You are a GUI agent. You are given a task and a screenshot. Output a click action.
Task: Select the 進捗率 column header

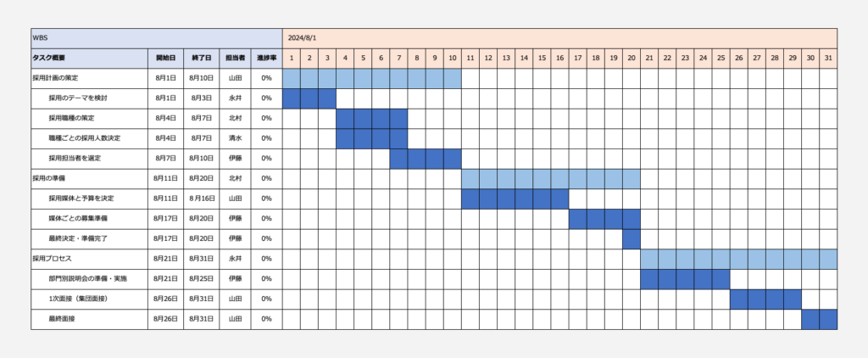267,59
